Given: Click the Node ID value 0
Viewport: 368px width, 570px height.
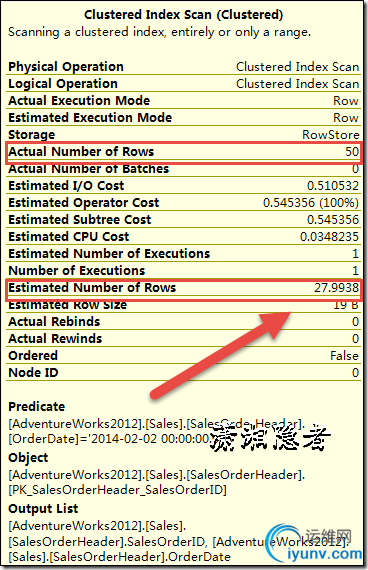Looking at the screenshot, I should (355, 373).
